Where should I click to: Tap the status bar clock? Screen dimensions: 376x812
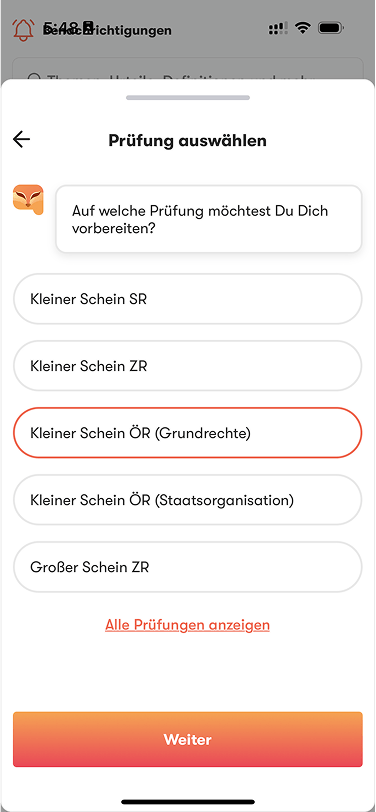[x=67, y=27]
